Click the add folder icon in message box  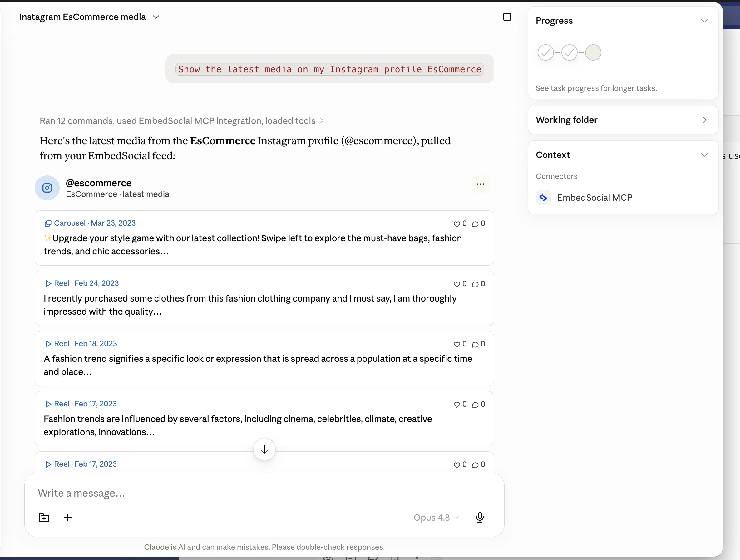pos(44,518)
